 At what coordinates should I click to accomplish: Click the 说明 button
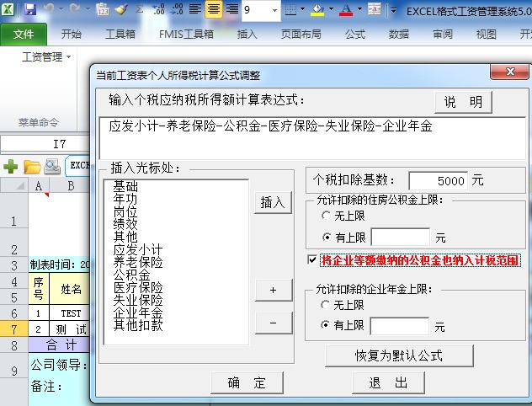463,102
